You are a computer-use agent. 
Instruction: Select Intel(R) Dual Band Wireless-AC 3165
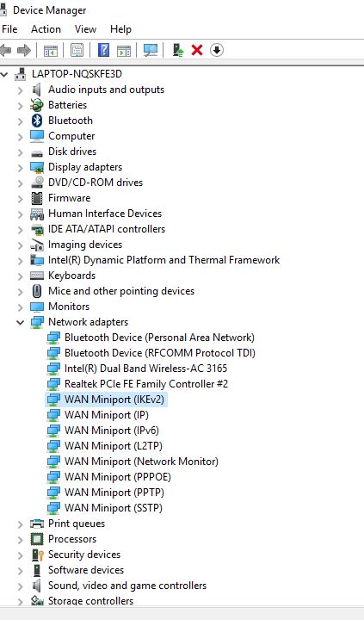[145, 369]
